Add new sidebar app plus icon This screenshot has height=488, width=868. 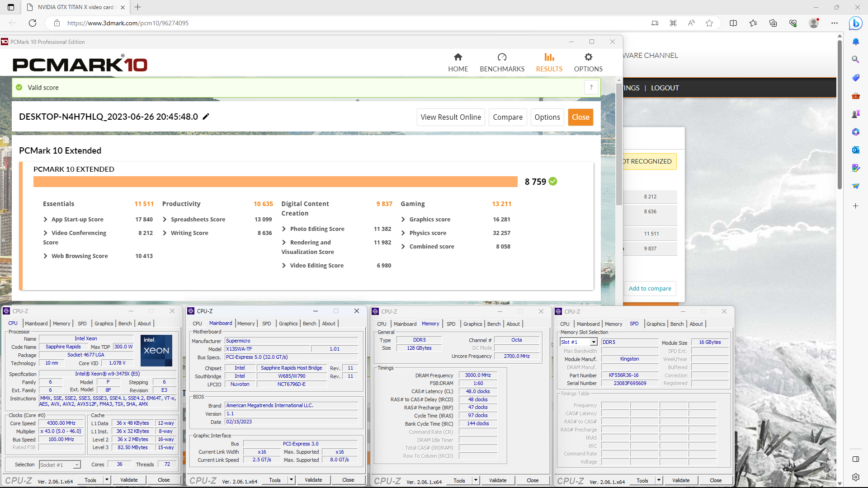[855, 206]
